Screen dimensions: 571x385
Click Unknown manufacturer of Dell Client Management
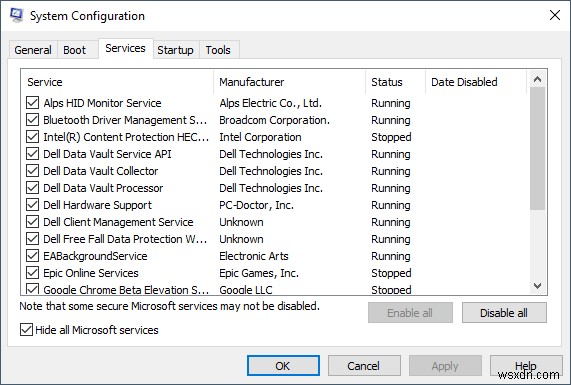click(241, 222)
